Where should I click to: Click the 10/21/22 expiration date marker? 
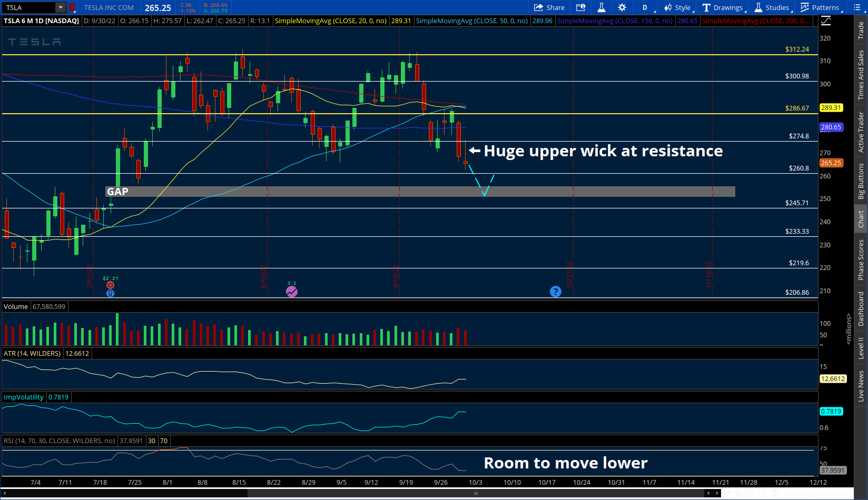pos(569,275)
